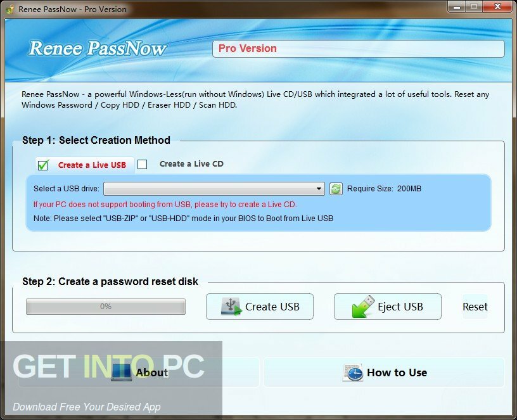
Task: Click the Pro Version banner field
Action: point(359,49)
